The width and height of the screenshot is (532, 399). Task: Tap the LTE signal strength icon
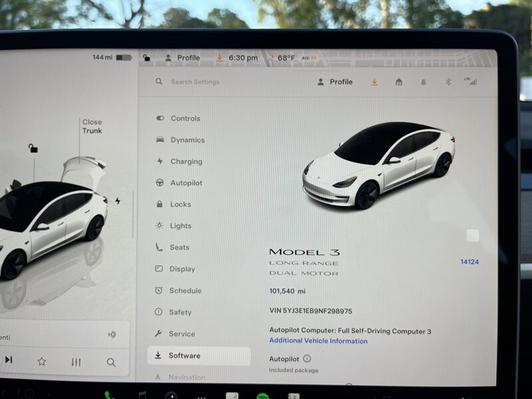[x=471, y=81]
